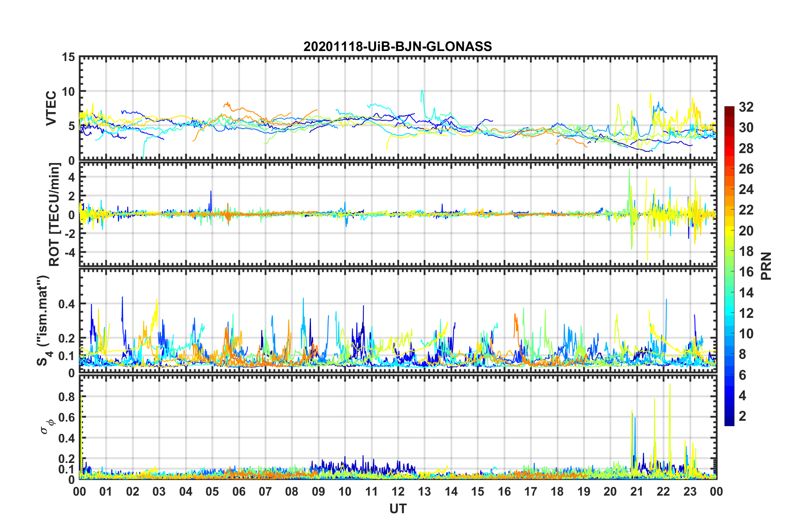
Task: Click S4 axis tick label 0.4
Action: point(66,304)
